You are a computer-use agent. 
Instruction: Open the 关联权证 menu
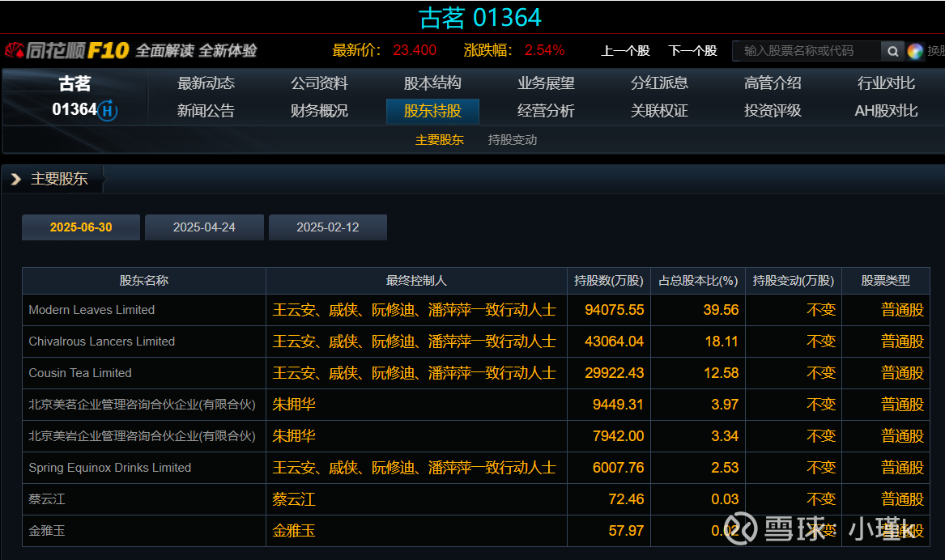tap(658, 111)
